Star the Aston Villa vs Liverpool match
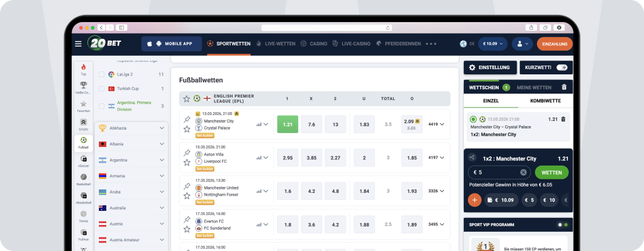644x251 pixels. 187,162
